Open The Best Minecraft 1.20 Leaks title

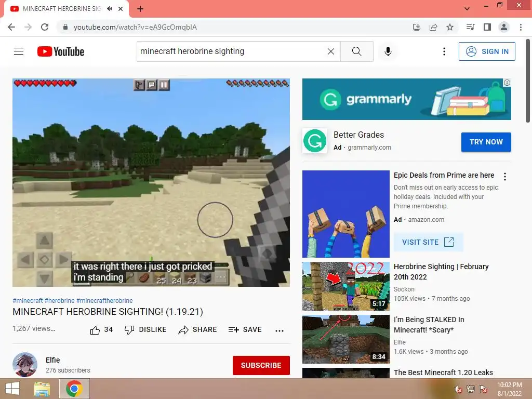pos(443,373)
